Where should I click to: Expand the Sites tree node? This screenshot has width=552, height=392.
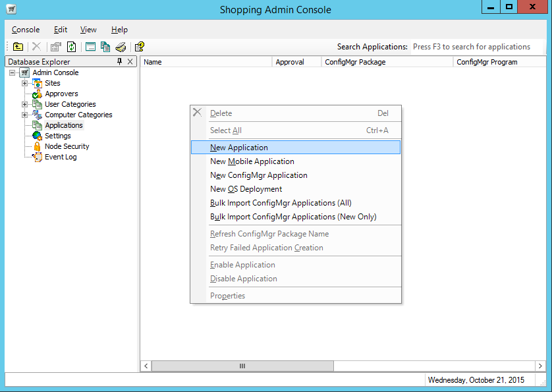(x=24, y=83)
